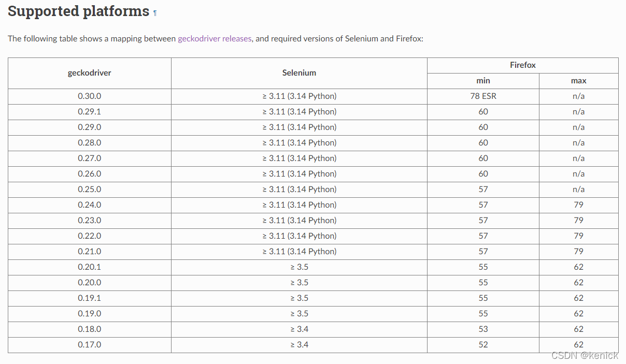626x364 pixels.
Task: Select geckodriver version 0.19.1 cell
Action: coord(90,298)
